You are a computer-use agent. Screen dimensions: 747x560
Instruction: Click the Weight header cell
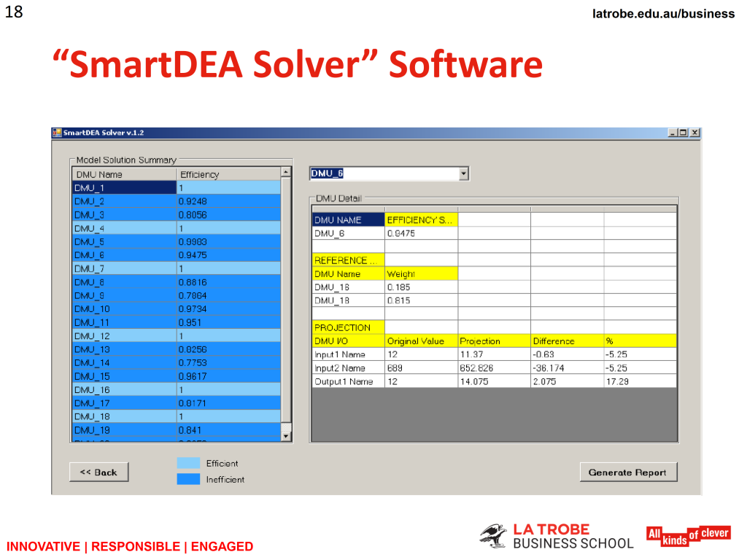click(421, 274)
